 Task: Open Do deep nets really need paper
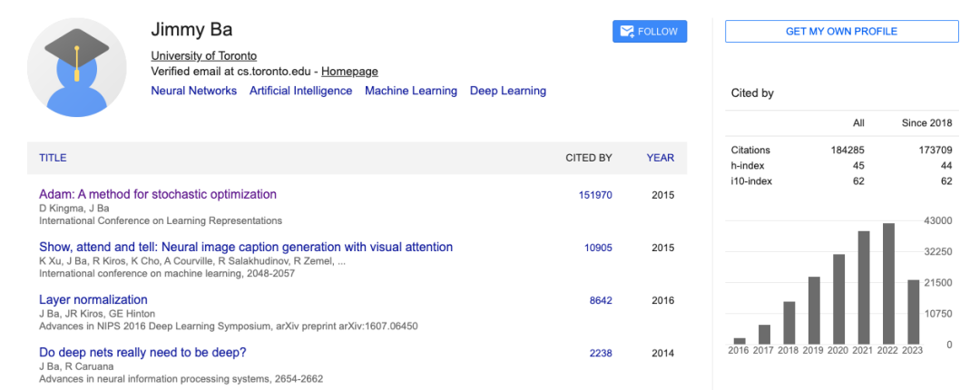click(x=142, y=352)
